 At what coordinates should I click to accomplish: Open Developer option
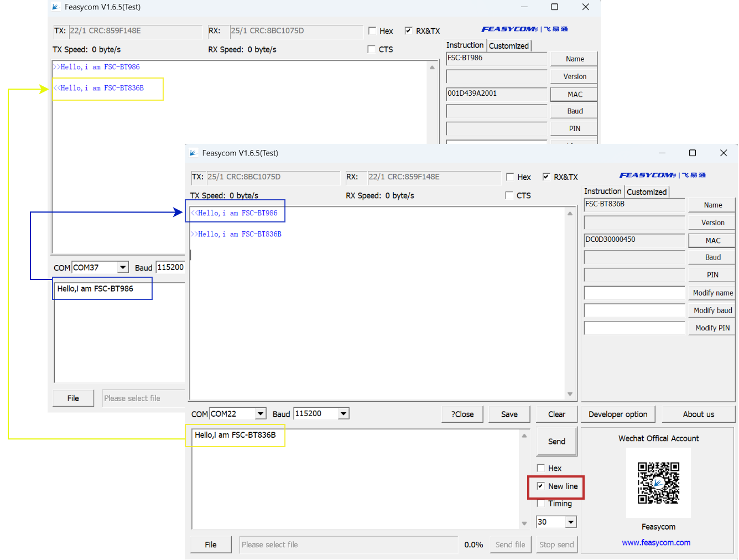pos(618,414)
